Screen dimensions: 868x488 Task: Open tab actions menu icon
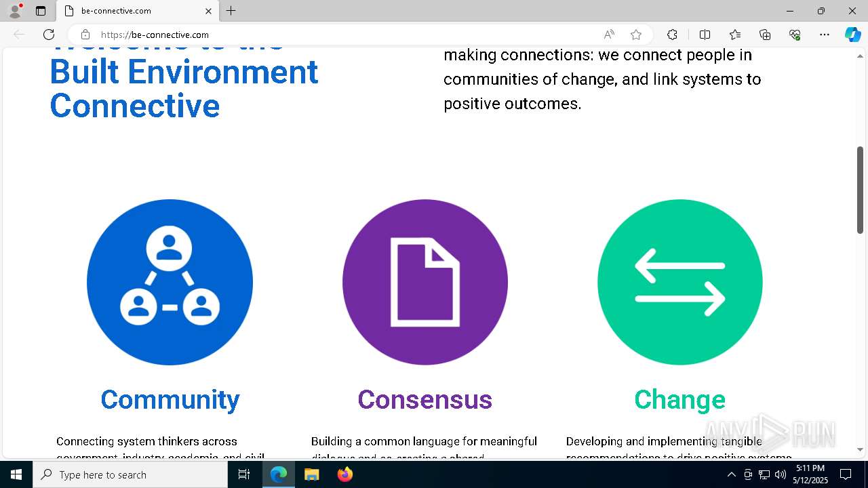(41, 11)
